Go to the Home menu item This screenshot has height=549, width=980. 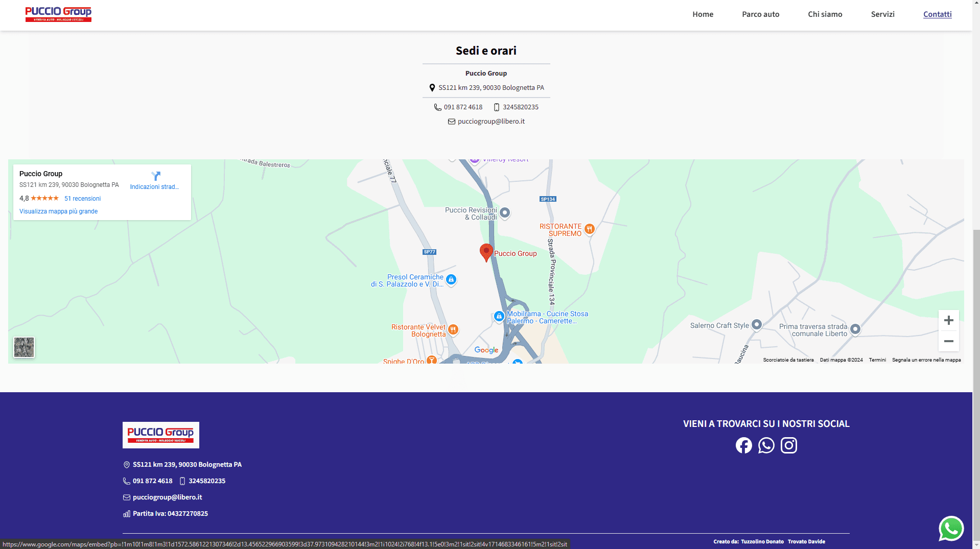pos(703,14)
